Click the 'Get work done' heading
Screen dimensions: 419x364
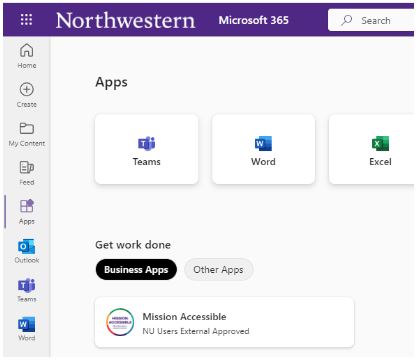pyautogui.click(x=133, y=245)
